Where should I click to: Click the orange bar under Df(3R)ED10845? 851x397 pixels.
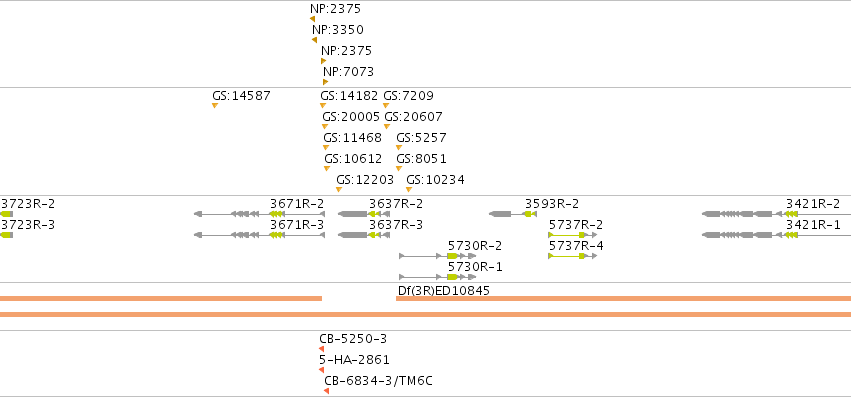pyautogui.click(x=624, y=298)
